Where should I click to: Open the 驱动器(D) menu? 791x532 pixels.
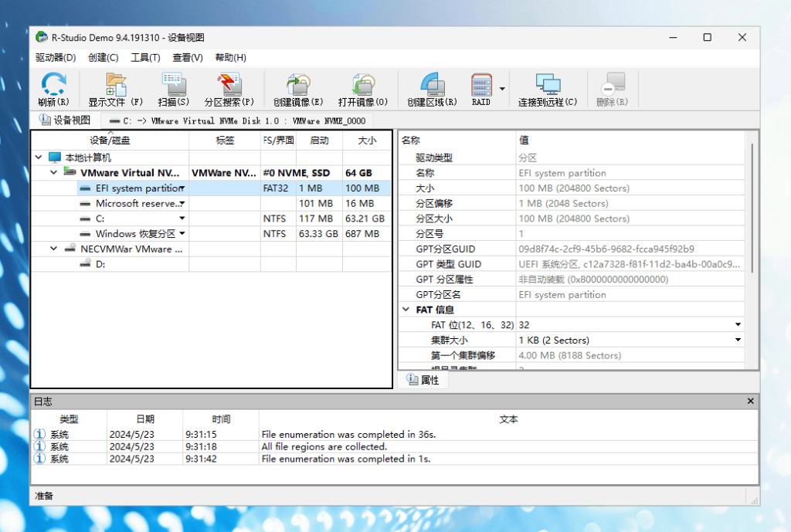(x=56, y=58)
